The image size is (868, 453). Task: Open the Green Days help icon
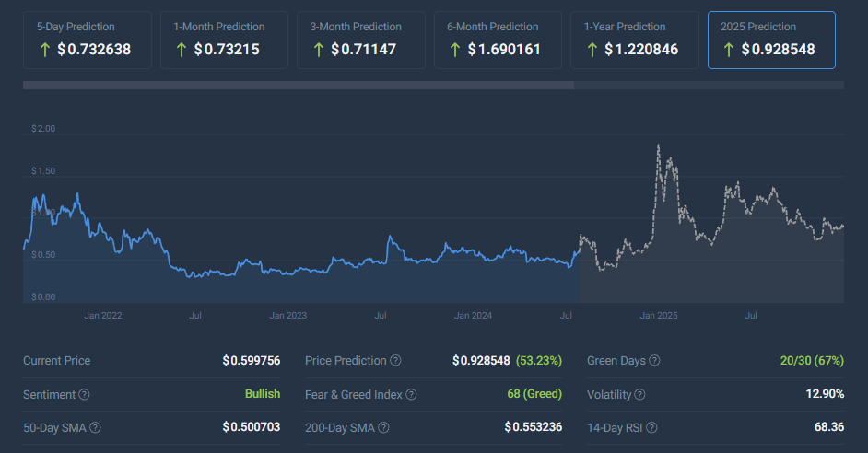tap(654, 361)
